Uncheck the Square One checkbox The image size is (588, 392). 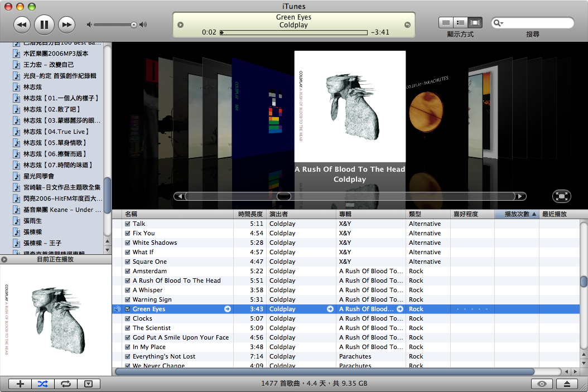pyautogui.click(x=128, y=262)
